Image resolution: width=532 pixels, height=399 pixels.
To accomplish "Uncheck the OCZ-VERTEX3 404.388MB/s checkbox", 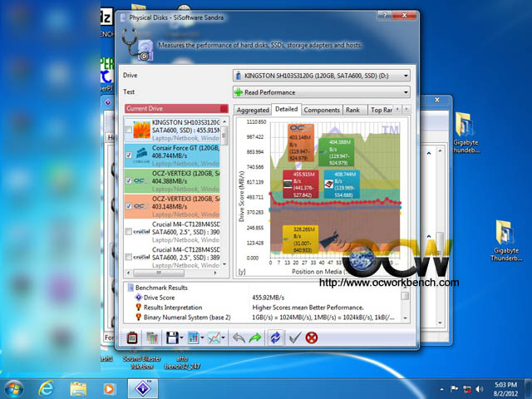I will point(129,180).
